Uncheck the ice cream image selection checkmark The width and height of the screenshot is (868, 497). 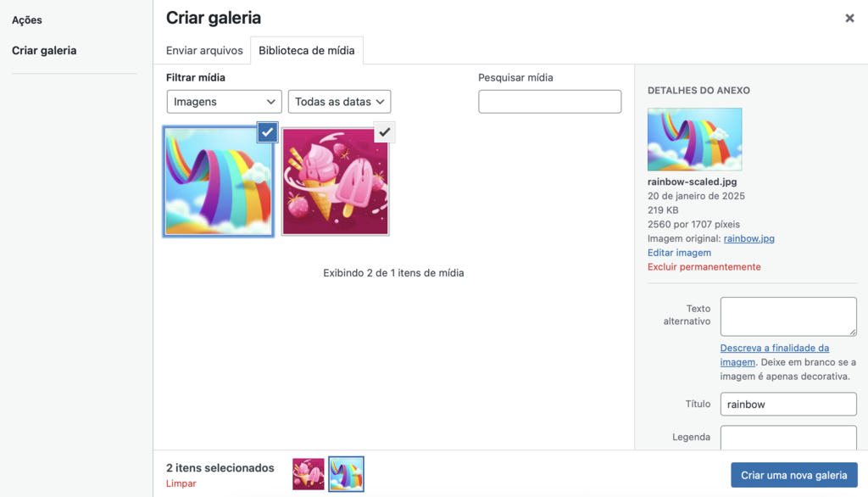[384, 132]
